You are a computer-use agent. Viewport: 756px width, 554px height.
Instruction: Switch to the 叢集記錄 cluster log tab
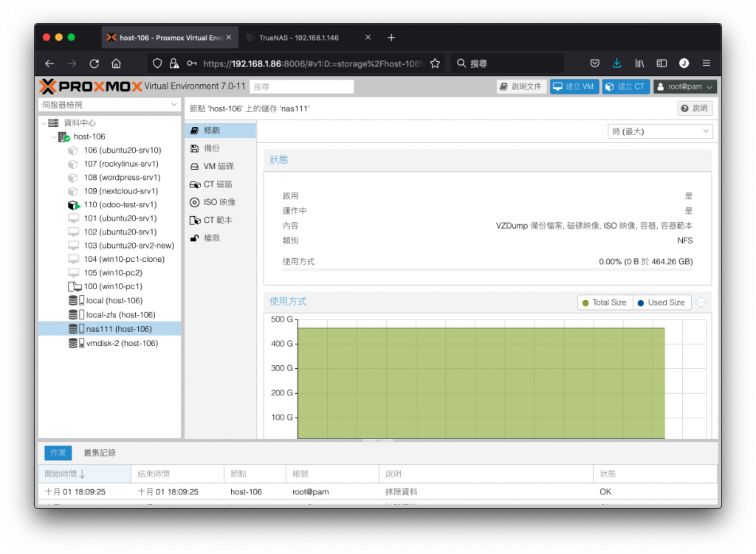(x=100, y=453)
